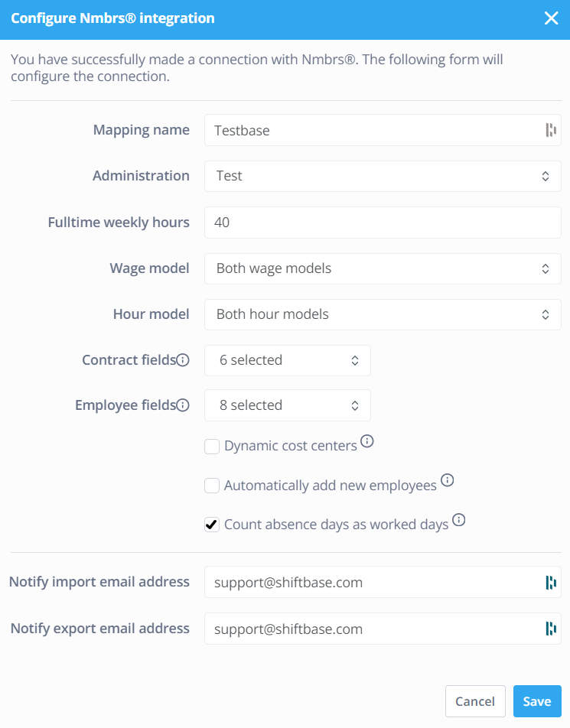Click the Fulltime weekly hours input field
Image resolution: width=570 pixels, height=728 pixels.
383,222
